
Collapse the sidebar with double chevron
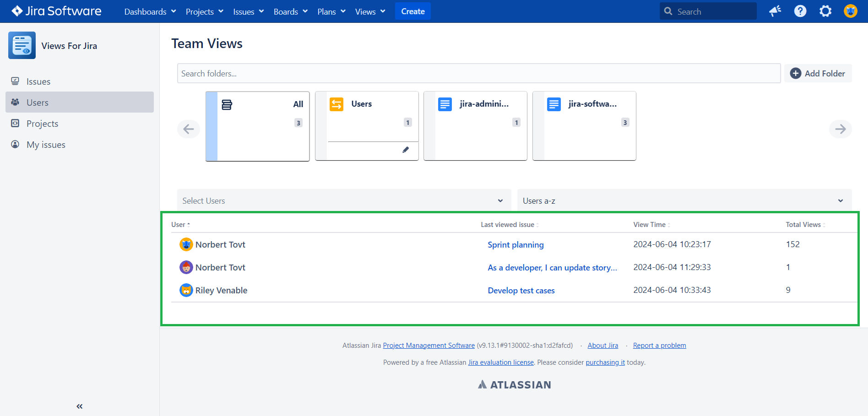coord(80,406)
